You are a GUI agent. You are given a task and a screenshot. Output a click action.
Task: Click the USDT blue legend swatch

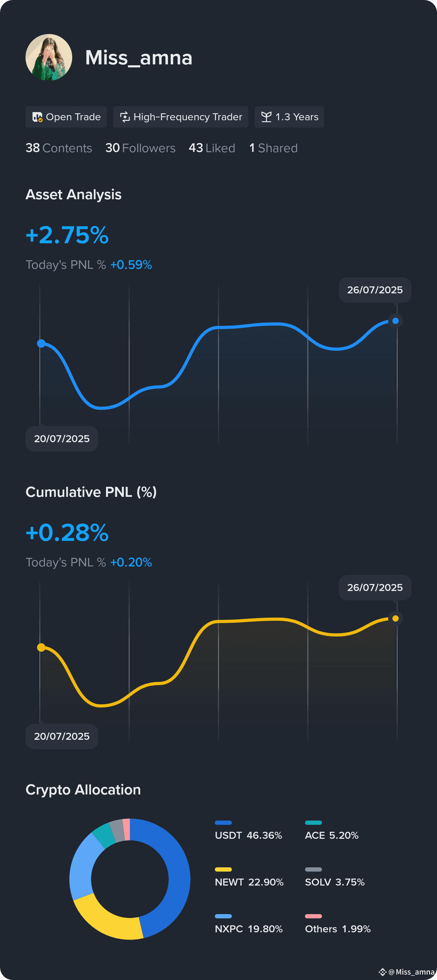pyautogui.click(x=223, y=822)
